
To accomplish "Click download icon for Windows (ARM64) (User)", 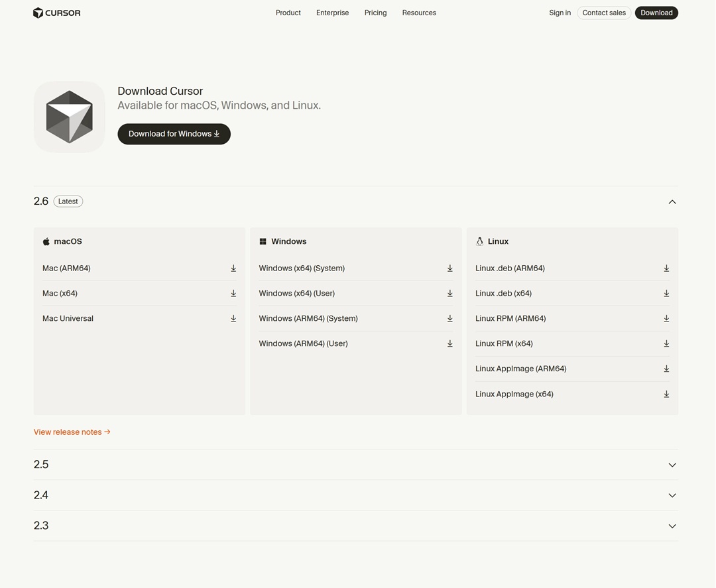I will coord(449,344).
